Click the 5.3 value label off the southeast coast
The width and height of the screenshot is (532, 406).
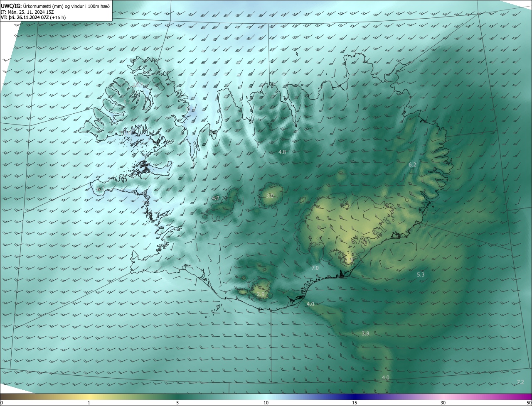click(421, 275)
